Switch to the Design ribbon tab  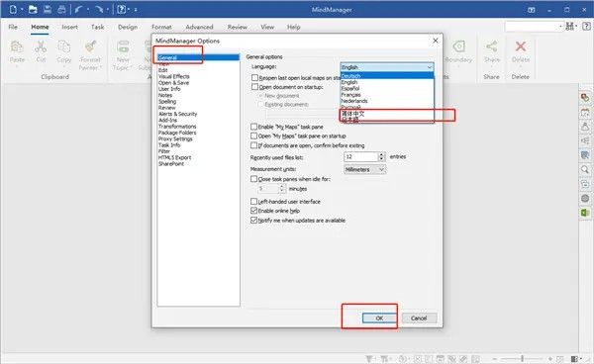(x=128, y=27)
